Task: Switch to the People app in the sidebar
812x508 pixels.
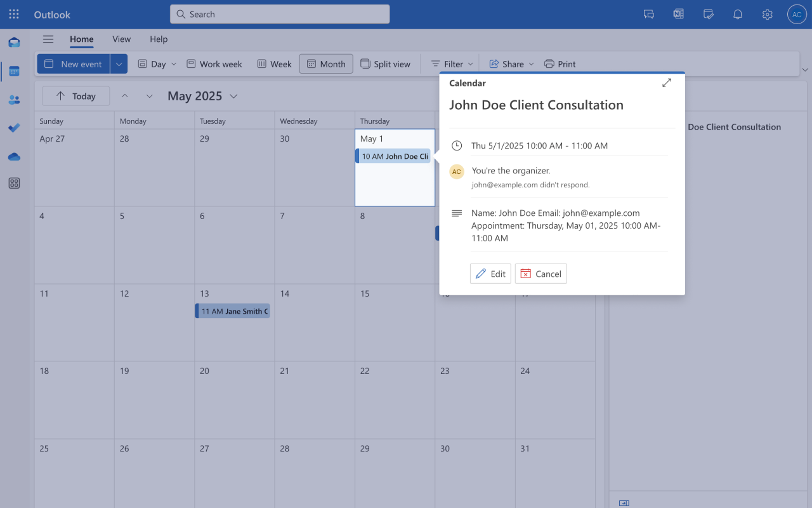Action: 14,99
